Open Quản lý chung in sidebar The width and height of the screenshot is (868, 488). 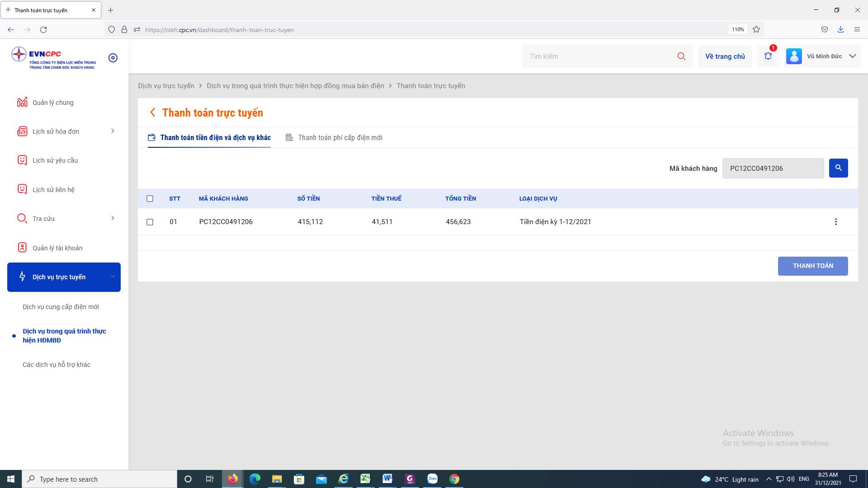(53, 103)
